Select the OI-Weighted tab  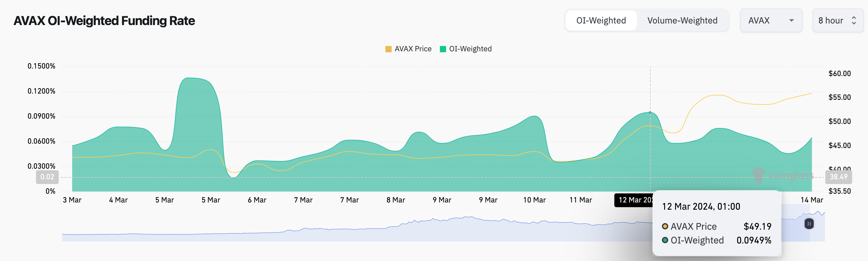601,21
